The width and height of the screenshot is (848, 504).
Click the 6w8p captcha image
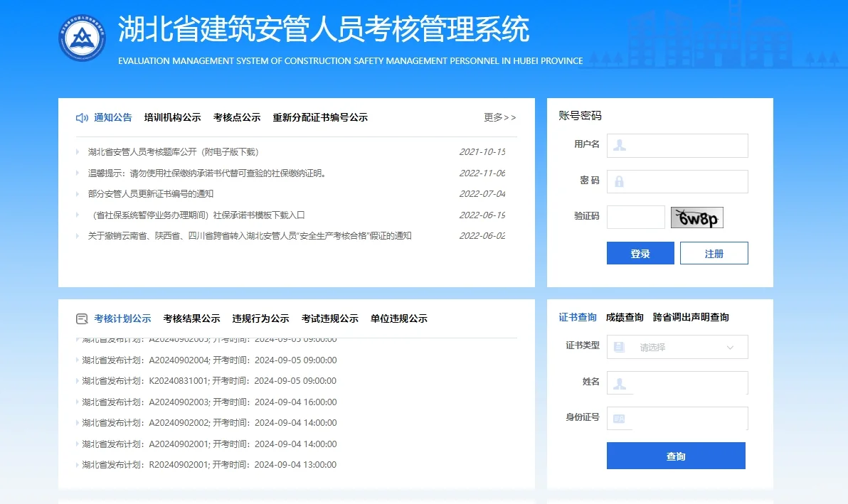coord(696,218)
